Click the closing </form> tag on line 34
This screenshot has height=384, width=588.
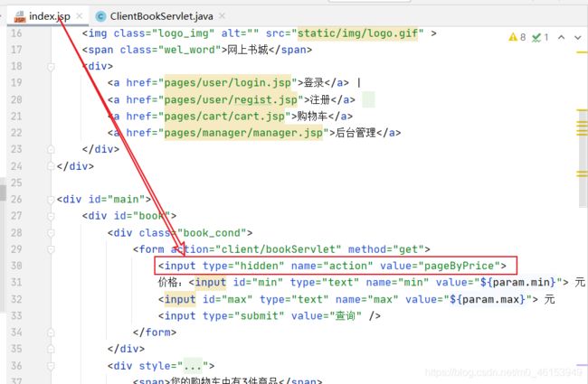click(x=155, y=332)
